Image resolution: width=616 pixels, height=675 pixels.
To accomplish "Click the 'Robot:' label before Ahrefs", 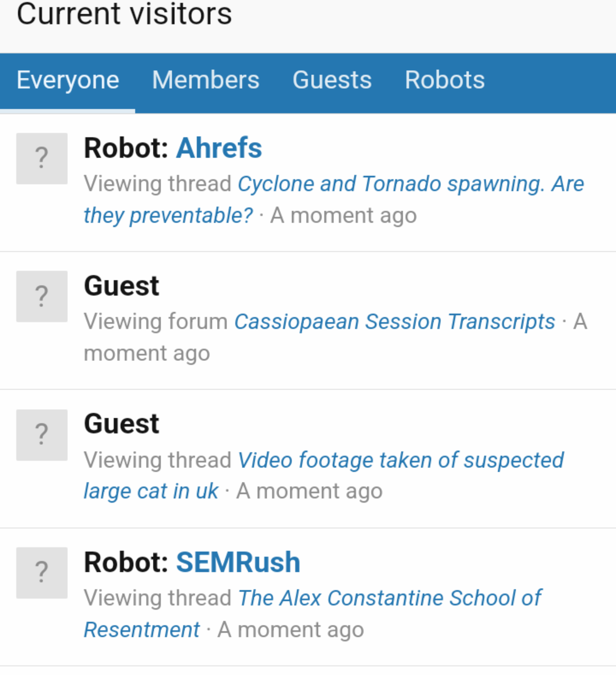I will coord(126,148).
